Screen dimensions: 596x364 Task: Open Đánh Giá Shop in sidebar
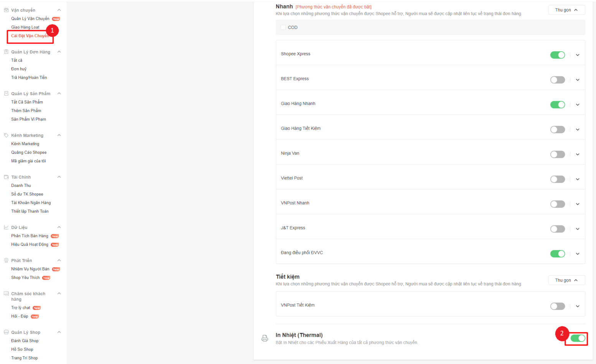click(25, 341)
